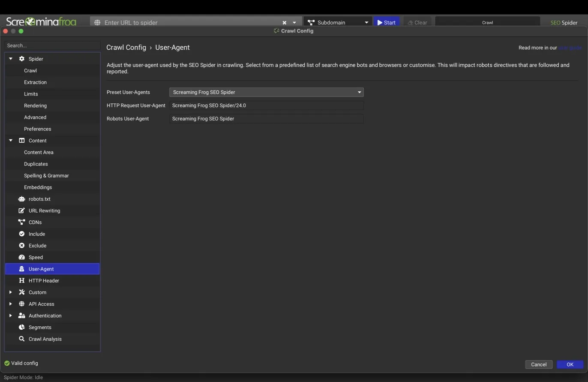The width and height of the screenshot is (588, 382).
Task: Click the HTTP Request User-Agent field
Action: (266, 105)
